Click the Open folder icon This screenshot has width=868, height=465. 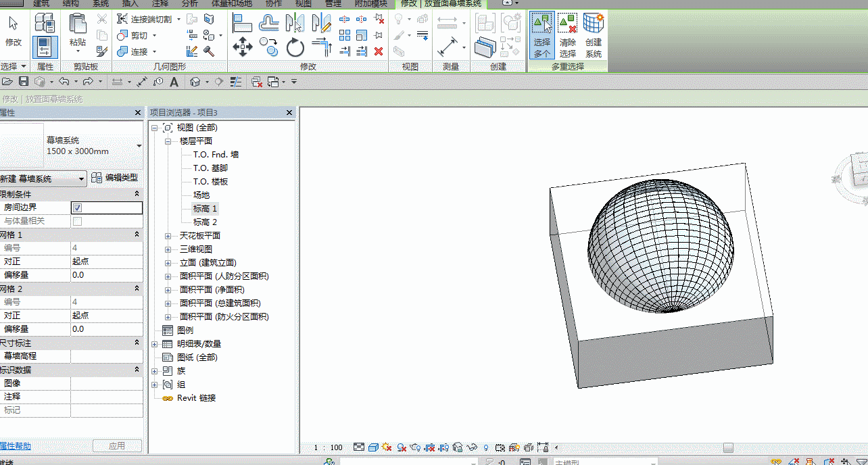click(x=7, y=82)
